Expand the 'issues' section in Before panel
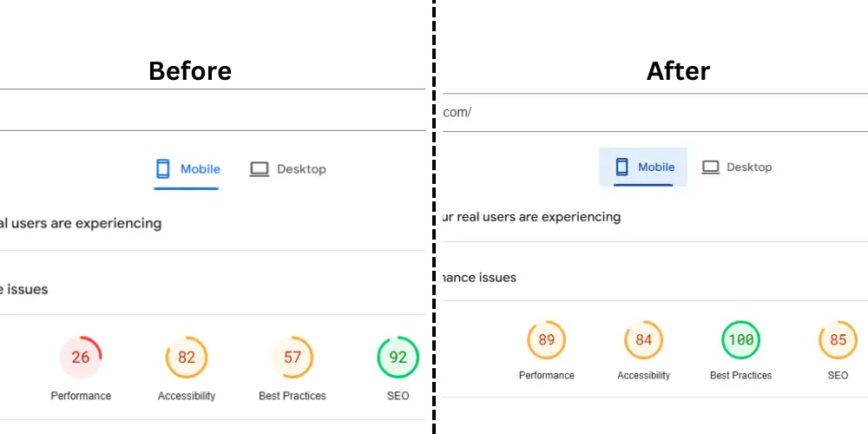Image resolution: width=868 pixels, height=434 pixels. click(213, 289)
